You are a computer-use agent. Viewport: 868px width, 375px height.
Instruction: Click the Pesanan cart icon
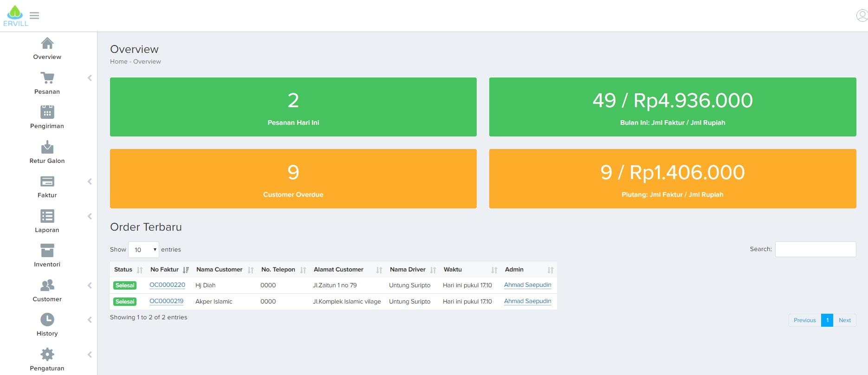[x=47, y=78]
